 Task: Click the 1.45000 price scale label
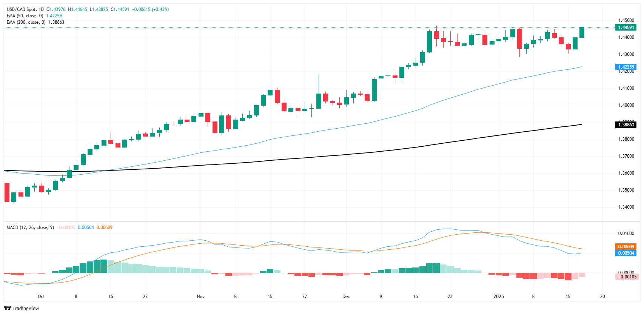click(x=626, y=20)
